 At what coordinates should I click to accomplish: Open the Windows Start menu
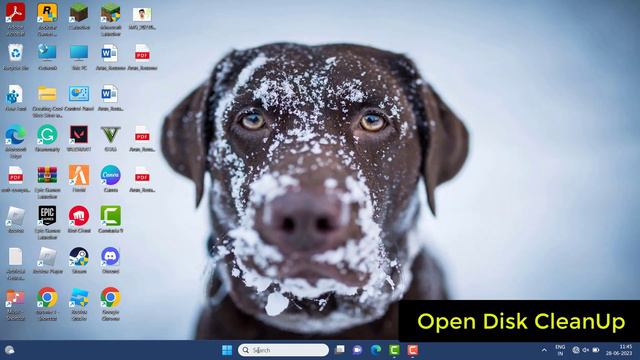click(227, 350)
